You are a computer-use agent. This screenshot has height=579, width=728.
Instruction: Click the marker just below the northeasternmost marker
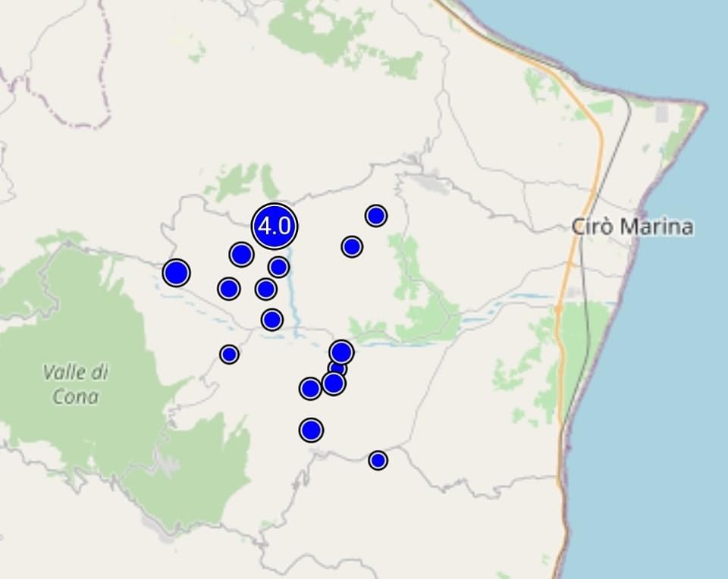click(x=351, y=246)
